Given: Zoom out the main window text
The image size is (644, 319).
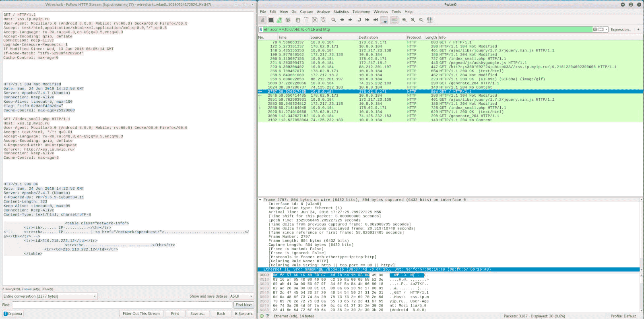Looking at the screenshot, I should pyautogui.click(x=413, y=20).
